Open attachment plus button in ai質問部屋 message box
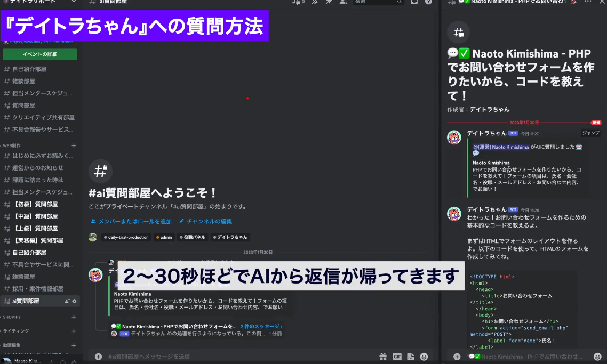The image size is (607, 364). (x=98, y=357)
